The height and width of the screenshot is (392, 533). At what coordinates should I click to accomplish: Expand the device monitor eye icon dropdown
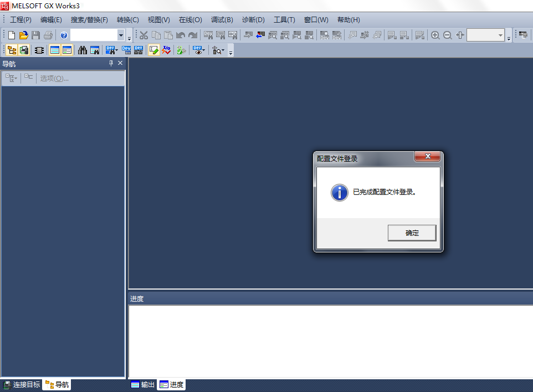pos(204,50)
